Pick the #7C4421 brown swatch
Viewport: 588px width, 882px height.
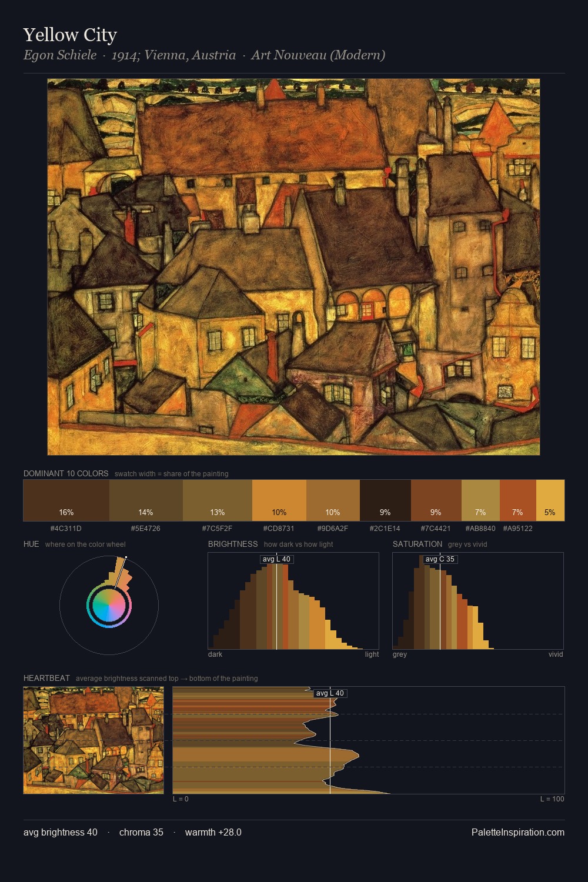(x=436, y=500)
